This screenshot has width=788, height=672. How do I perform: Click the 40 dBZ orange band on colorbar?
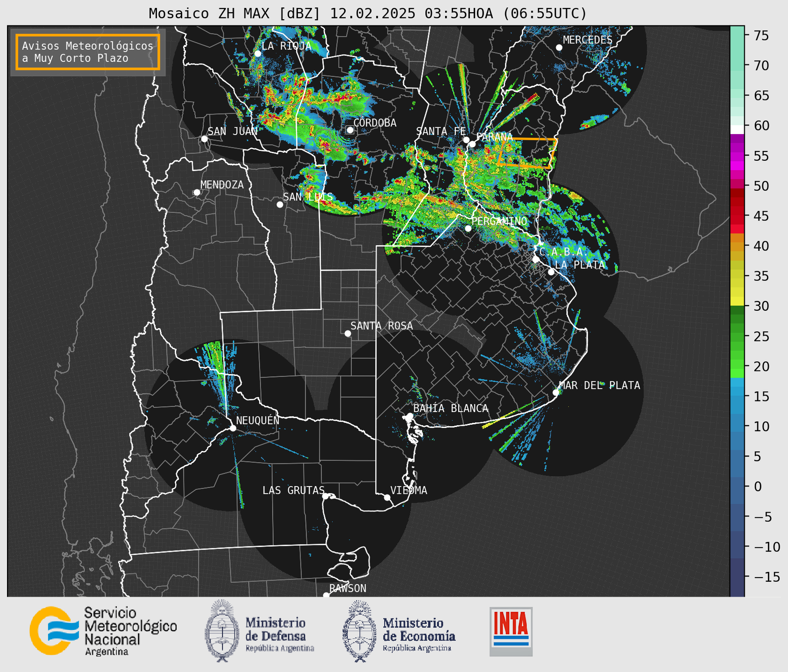pos(737,246)
